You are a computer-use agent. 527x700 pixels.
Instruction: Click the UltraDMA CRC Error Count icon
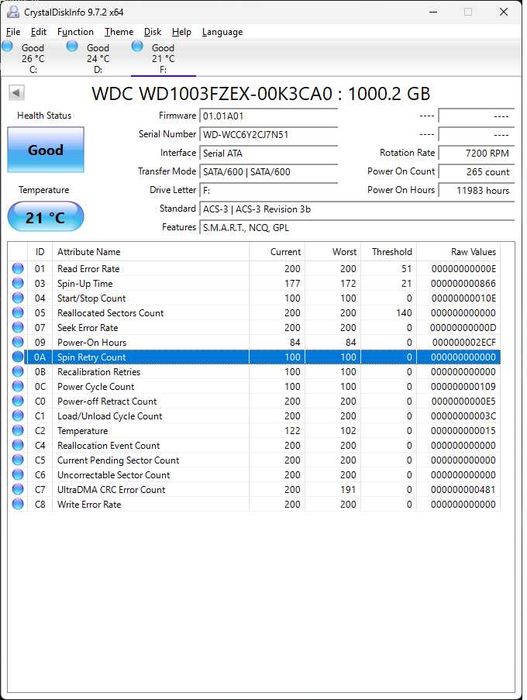click(x=18, y=489)
